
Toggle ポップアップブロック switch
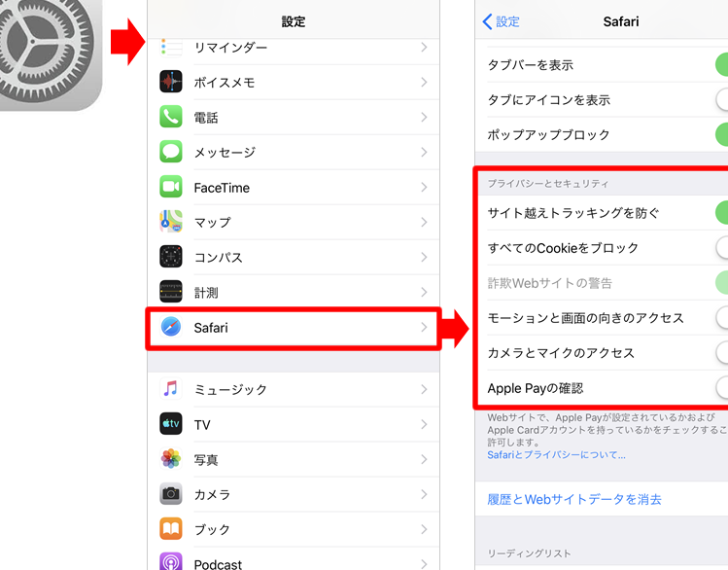tap(721, 134)
